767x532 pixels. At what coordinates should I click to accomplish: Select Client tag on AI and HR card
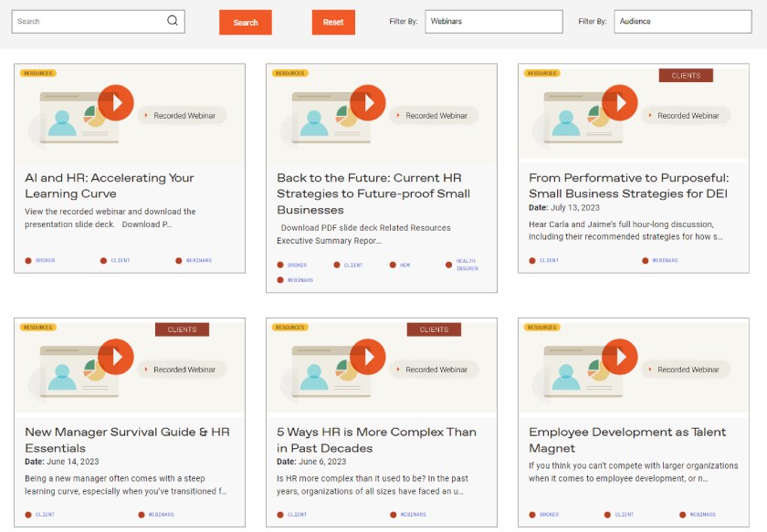click(115, 261)
